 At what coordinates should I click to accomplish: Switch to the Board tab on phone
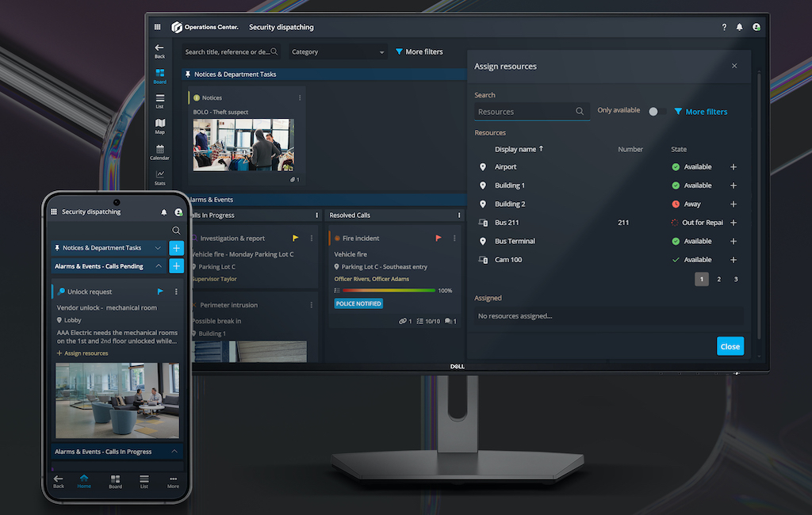[x=116, y=481]
